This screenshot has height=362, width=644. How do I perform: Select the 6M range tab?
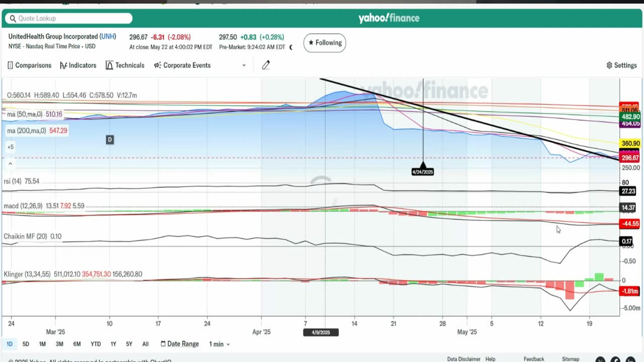coord(77,344)
